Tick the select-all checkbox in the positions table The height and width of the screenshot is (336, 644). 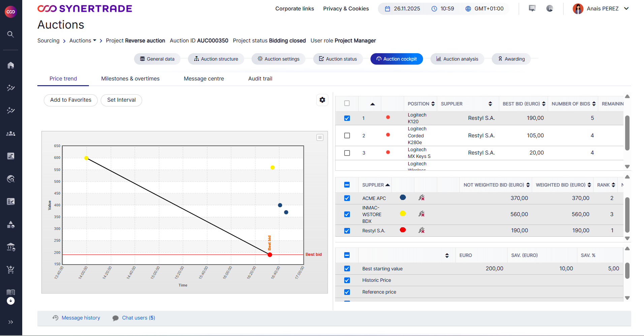coord(347,103)
